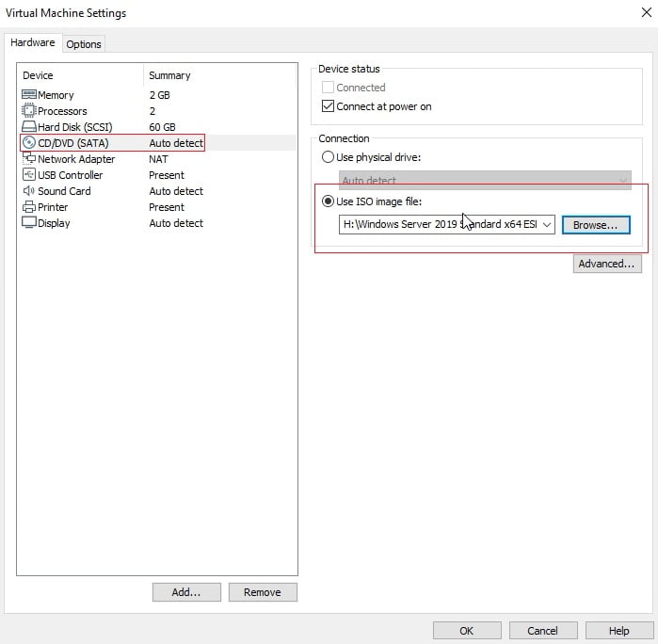Select the Network Adapter label
Screen dimensions: 658x644
point(76,159)
